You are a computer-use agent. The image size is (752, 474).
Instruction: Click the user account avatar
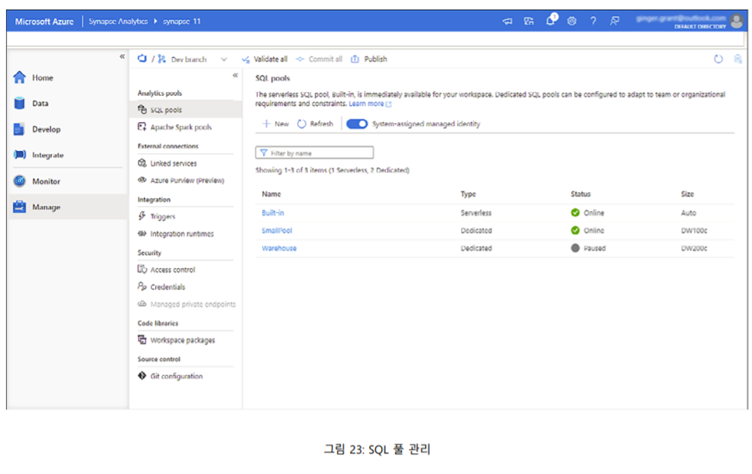737,21
